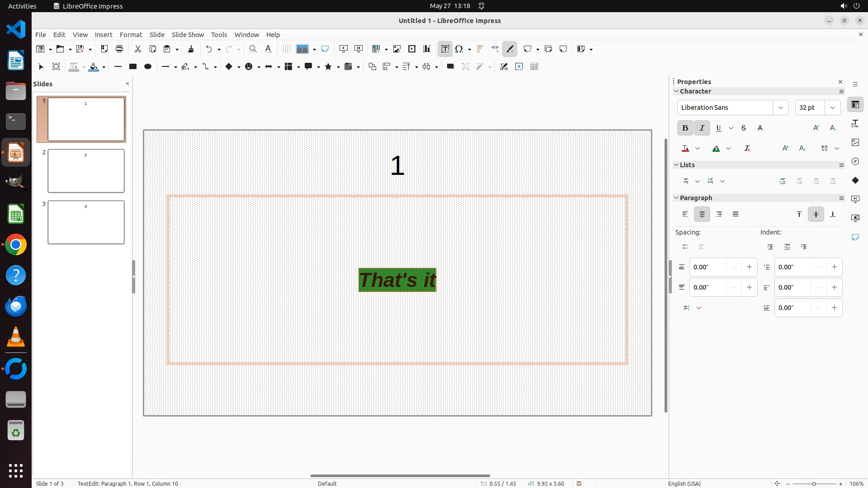Image resolution: width=868 pixels, height=488 pixels.
Task: Toggle Italic formatting button
Action: (x=702, y=128)
